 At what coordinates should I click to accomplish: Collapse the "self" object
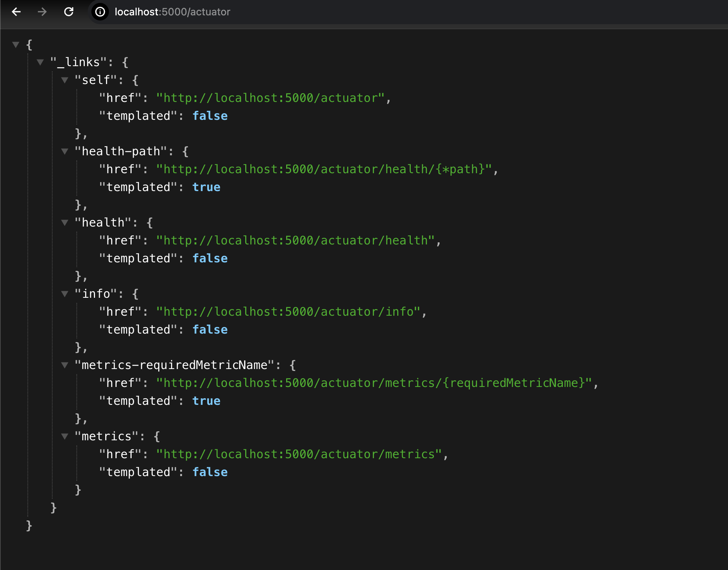click(65, 80)
